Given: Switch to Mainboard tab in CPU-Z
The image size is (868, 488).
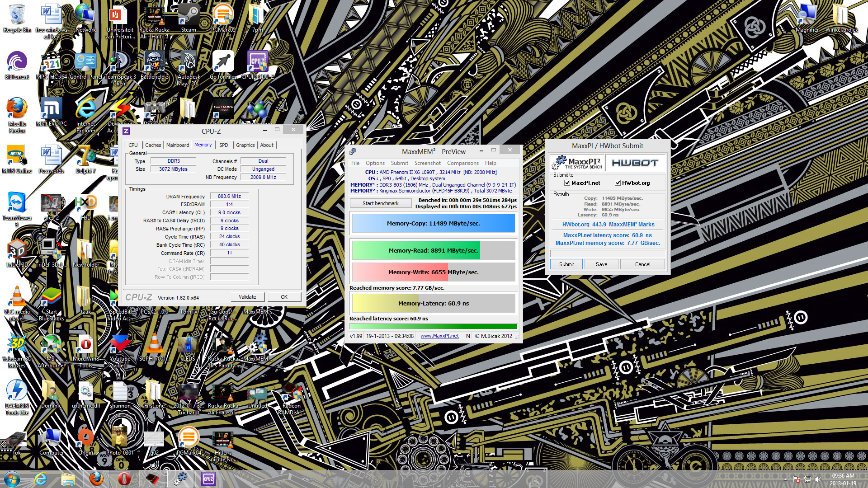Looking at the screenshot, I should pyautogui.click(x=178, y=145).
